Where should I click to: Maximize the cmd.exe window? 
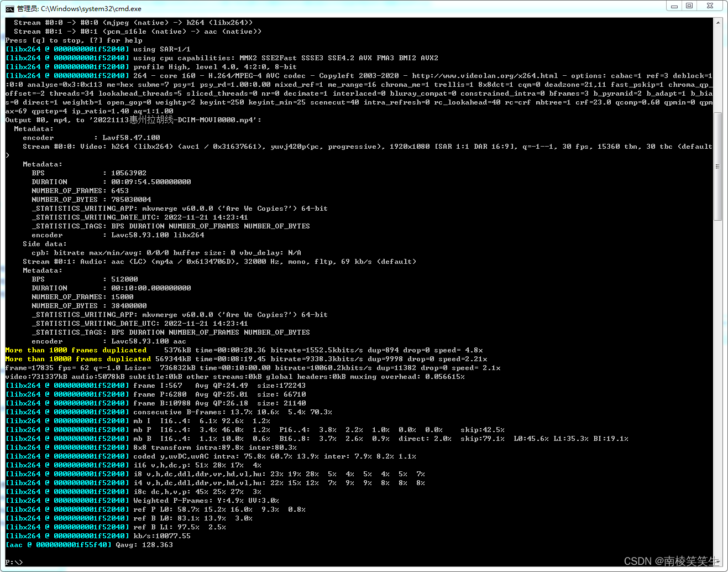[689, 6]
